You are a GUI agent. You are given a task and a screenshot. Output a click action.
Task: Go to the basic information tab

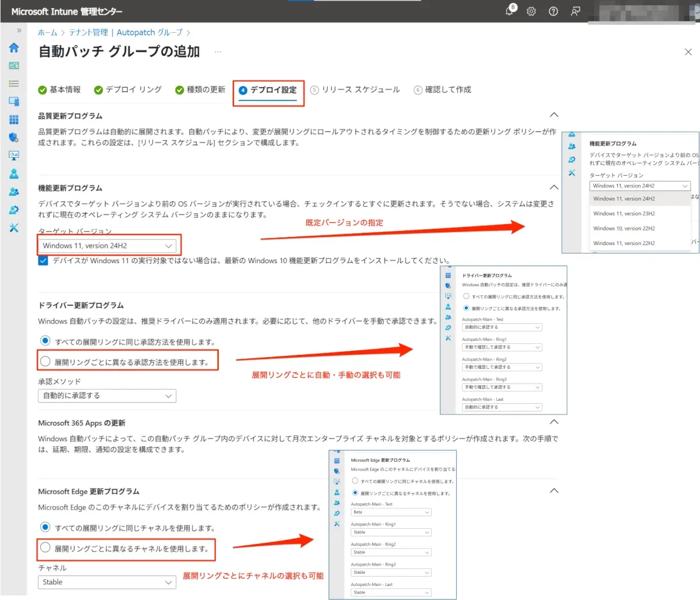[x=60, y=90]
